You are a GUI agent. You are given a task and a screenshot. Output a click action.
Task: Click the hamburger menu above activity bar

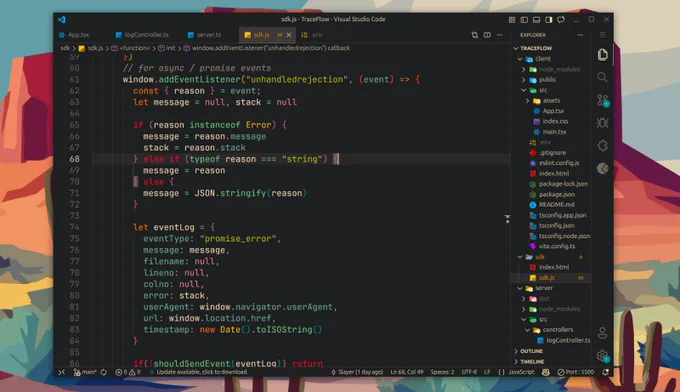click(602, 35)
